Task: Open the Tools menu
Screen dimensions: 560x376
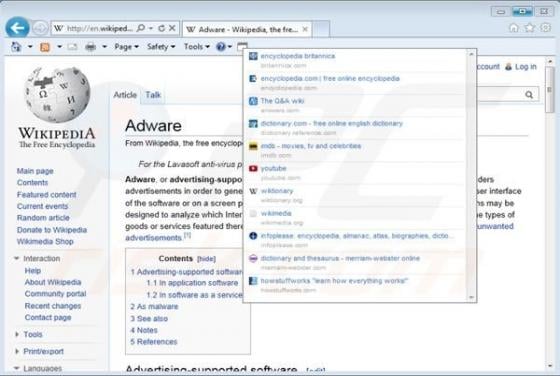Action: click(196, 47)
